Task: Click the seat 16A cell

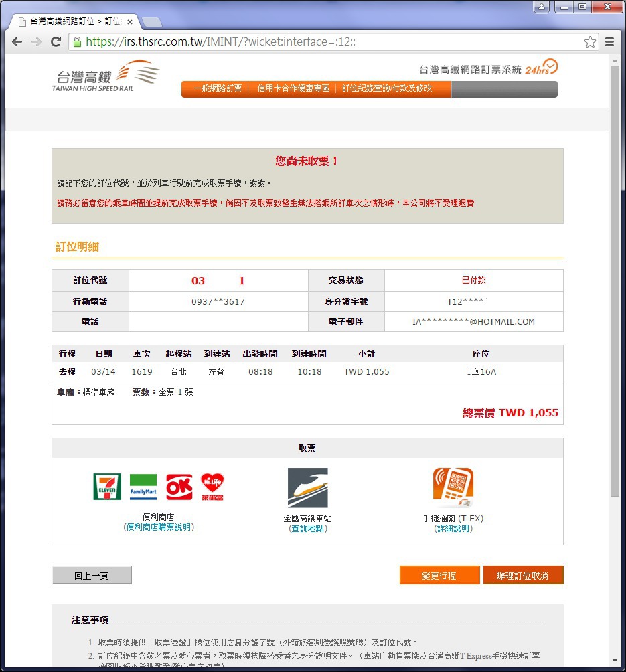Action: click(481, 372)
